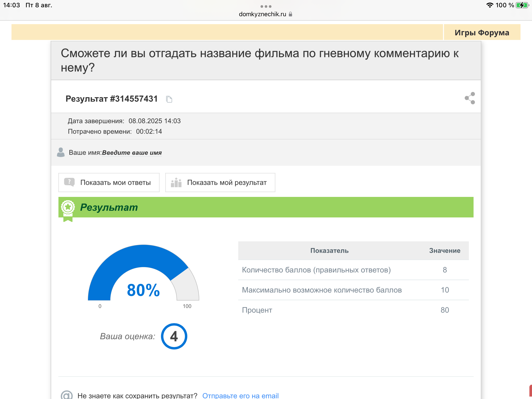Tap the @ email icon
Image resolution: width=532 pixels, height=399 pixels.
pyautogui.click(x=67, y=395)
